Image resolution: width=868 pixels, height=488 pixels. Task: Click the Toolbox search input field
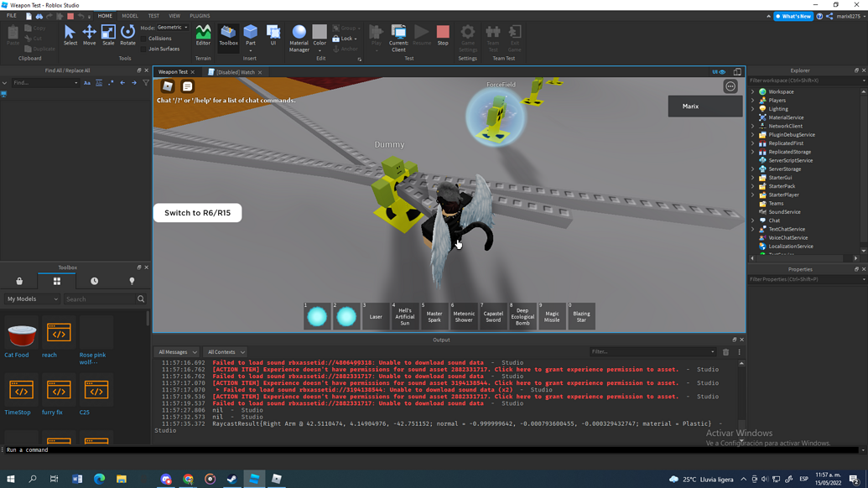(100, 299)
